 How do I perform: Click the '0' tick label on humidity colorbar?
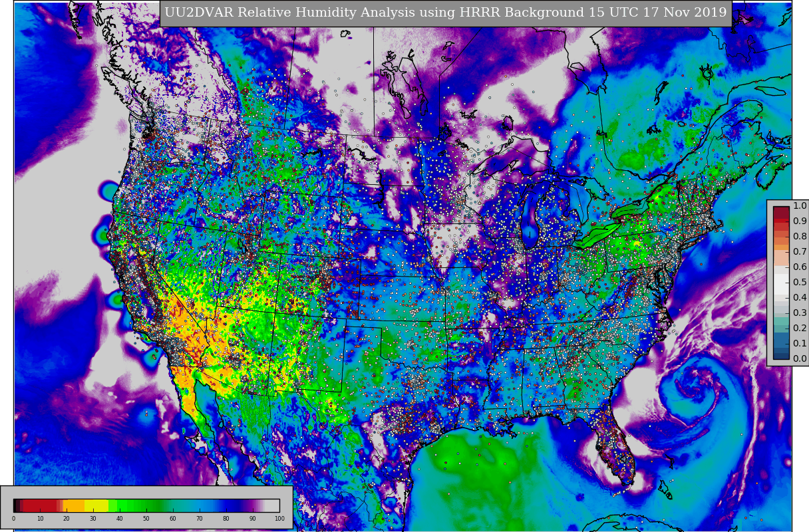pyautogui.click(x=13, y=519)
